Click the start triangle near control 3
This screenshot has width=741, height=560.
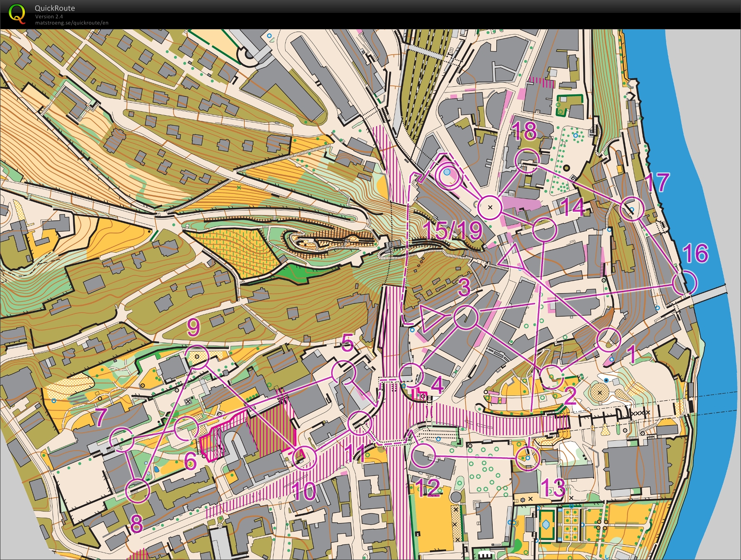[x=431, y=318]
